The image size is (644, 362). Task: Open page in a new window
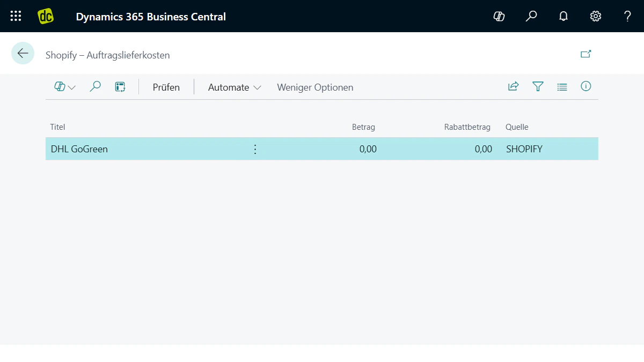586,54
